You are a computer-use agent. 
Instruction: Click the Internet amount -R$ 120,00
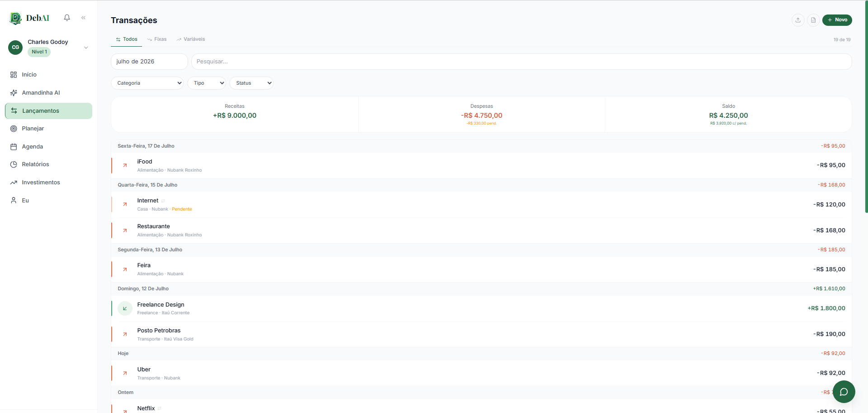tap(829, 205)
